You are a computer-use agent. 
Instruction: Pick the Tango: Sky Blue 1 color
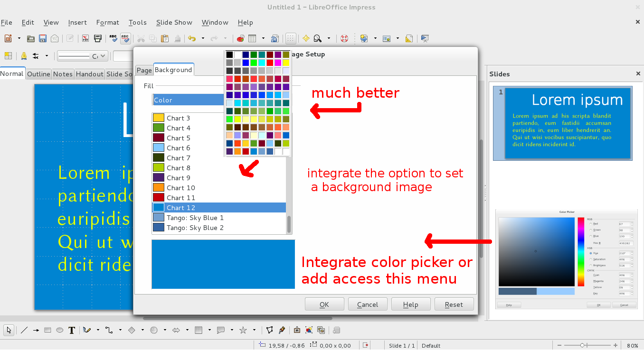195,218
